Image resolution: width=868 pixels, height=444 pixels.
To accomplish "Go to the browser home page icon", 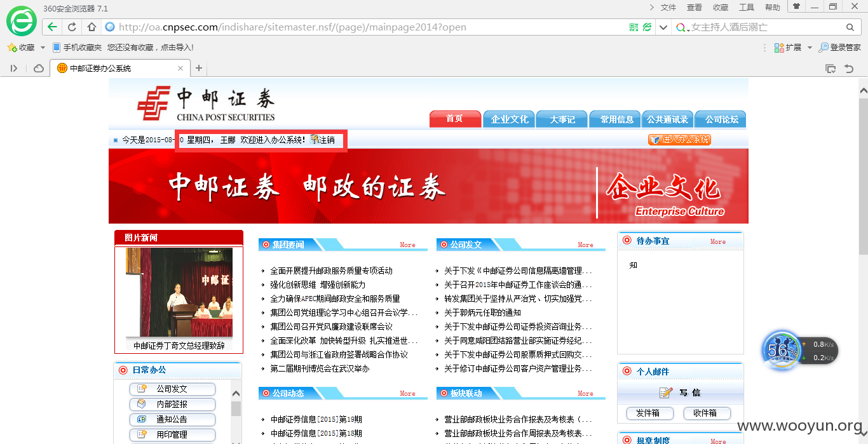I will tap(92, 27).
